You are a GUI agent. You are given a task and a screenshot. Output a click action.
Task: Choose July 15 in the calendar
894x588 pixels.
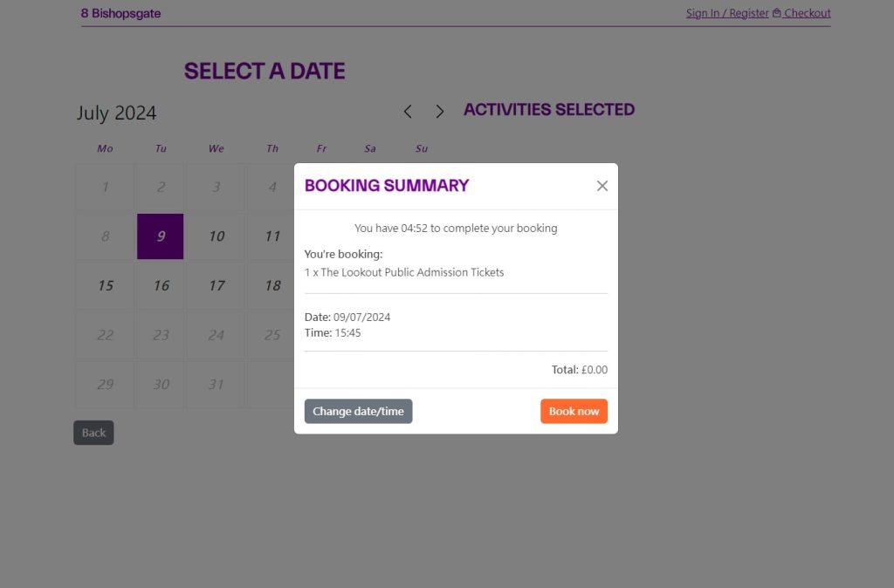tap(106, 285)
